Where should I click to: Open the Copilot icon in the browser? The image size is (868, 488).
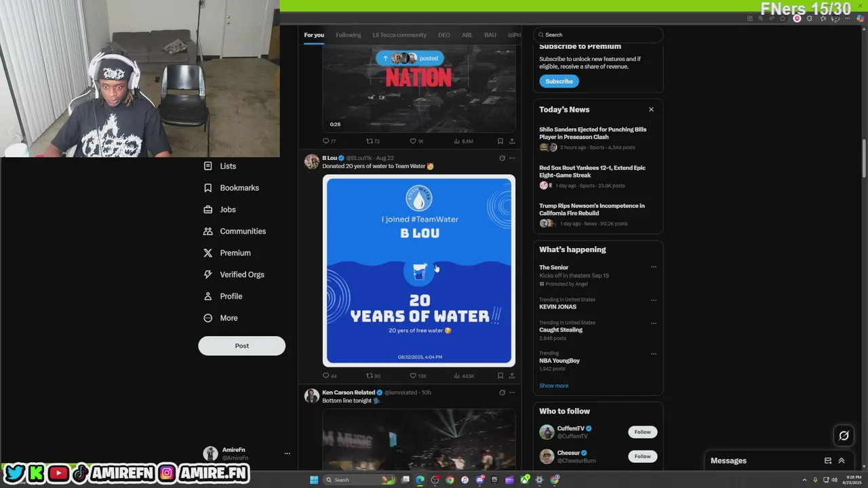(x=861, y=18)
